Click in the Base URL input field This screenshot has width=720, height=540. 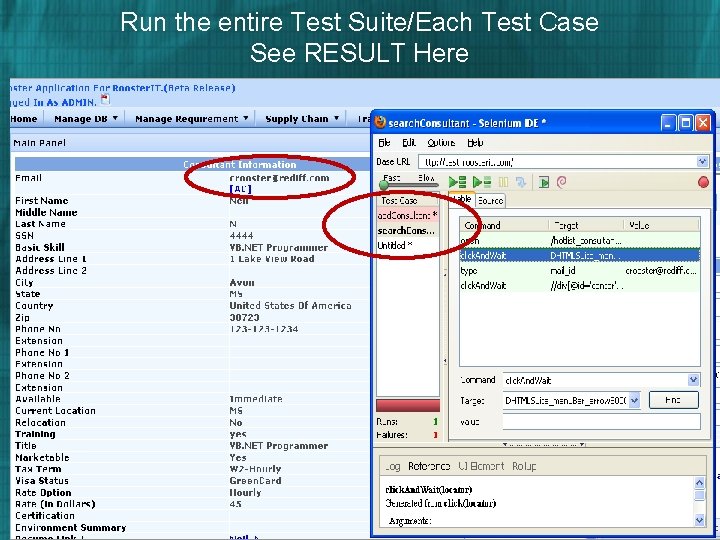click(557, 162)
